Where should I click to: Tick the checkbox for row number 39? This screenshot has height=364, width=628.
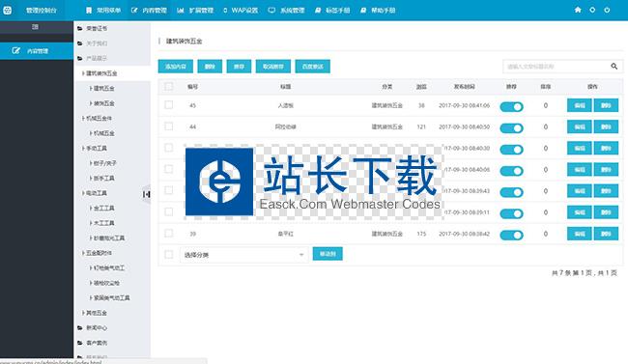(x=169, y=233)
